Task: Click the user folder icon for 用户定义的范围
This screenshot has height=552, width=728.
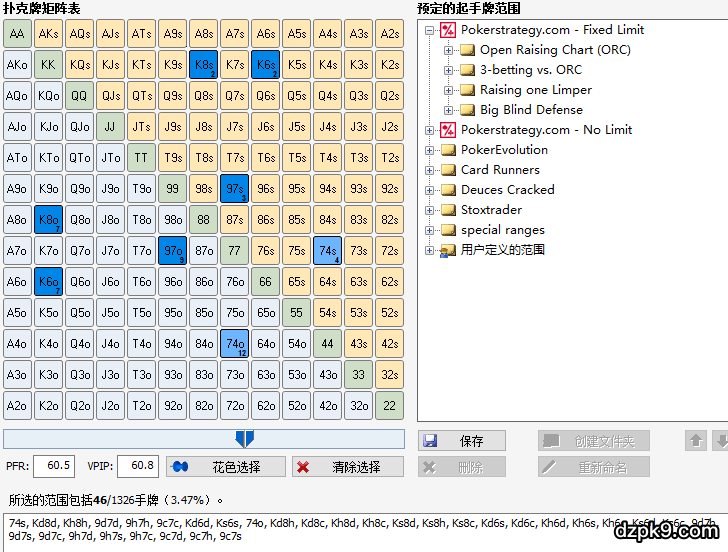Action: pos(448,250)
